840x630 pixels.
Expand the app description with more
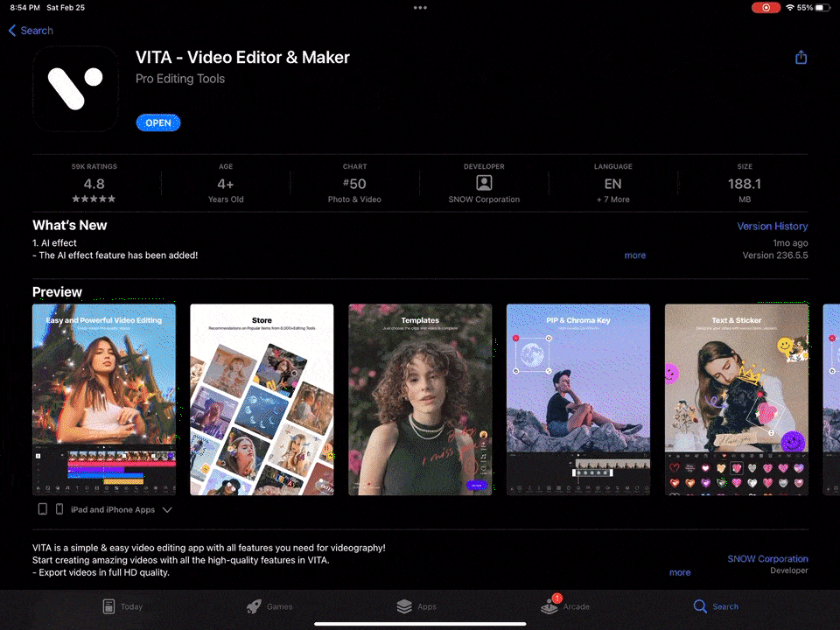(x=680, y=572)
